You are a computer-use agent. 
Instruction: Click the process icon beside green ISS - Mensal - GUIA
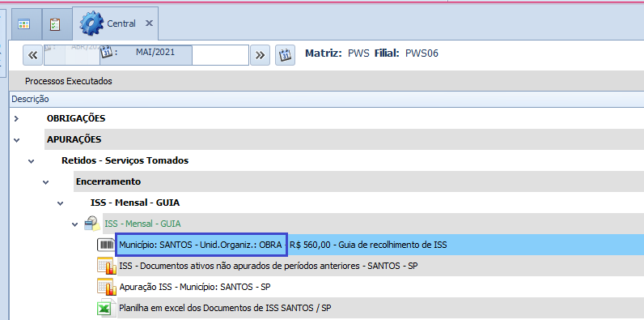pos(92,224)
